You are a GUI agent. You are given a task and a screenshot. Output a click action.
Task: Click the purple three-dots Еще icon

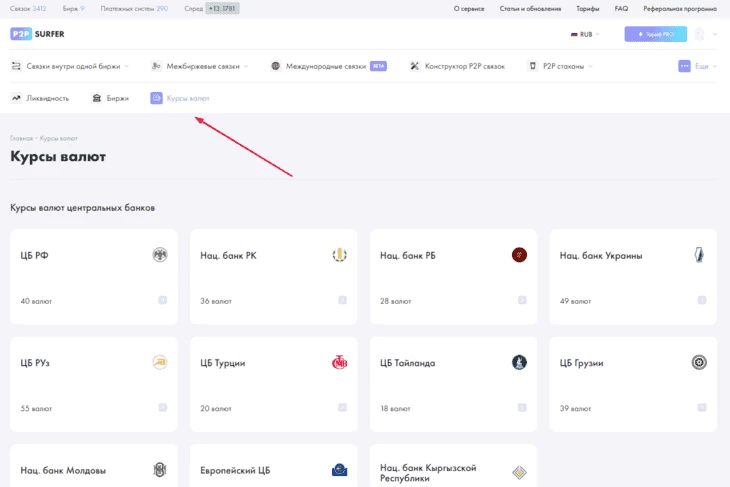pyautogui.click(x=684, y=66)
